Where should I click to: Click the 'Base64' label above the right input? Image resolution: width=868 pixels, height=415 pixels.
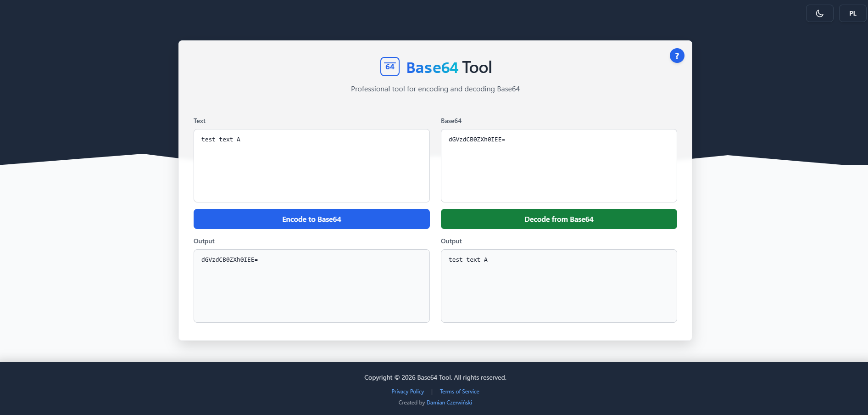(x=451, y=121)
